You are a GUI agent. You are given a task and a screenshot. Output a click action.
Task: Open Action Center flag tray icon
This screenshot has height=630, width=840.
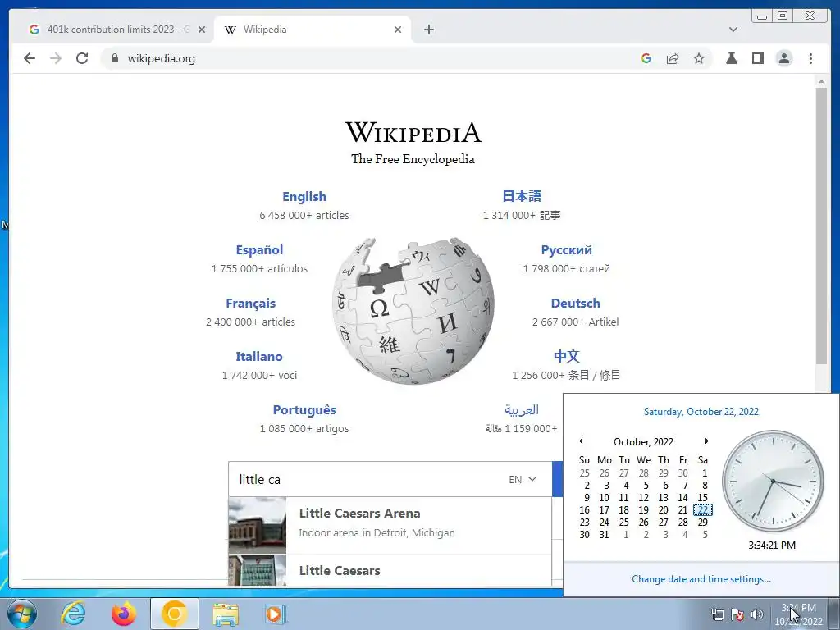pyautogui.click(x=737, y=614)
